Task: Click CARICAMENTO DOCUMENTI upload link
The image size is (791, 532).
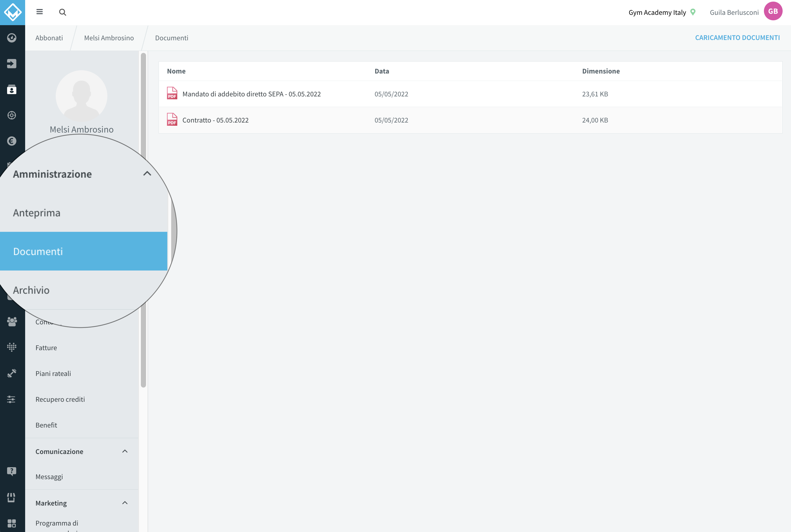Action: click(x=737, y=38)
